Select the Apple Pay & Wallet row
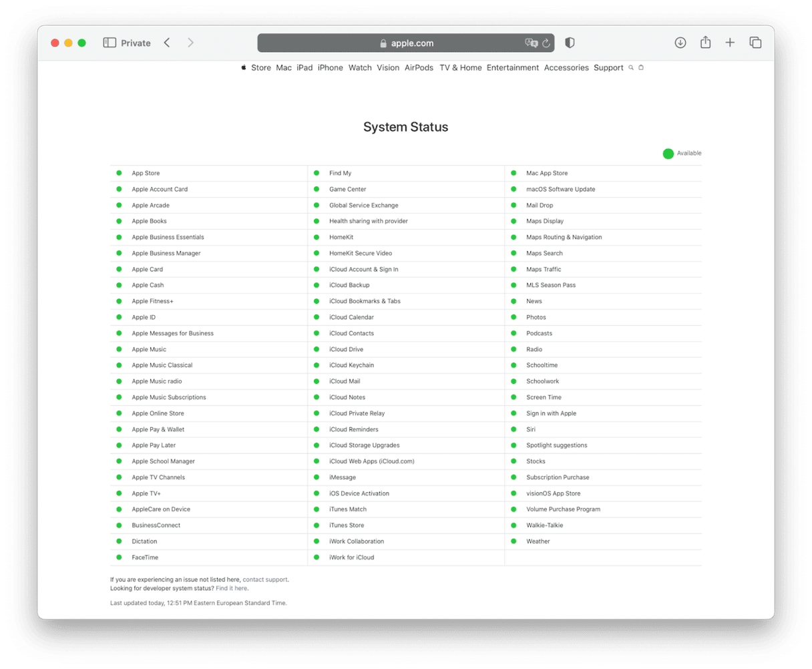Image resolution: width=812 pixels, height=669 pixels. 208,429
